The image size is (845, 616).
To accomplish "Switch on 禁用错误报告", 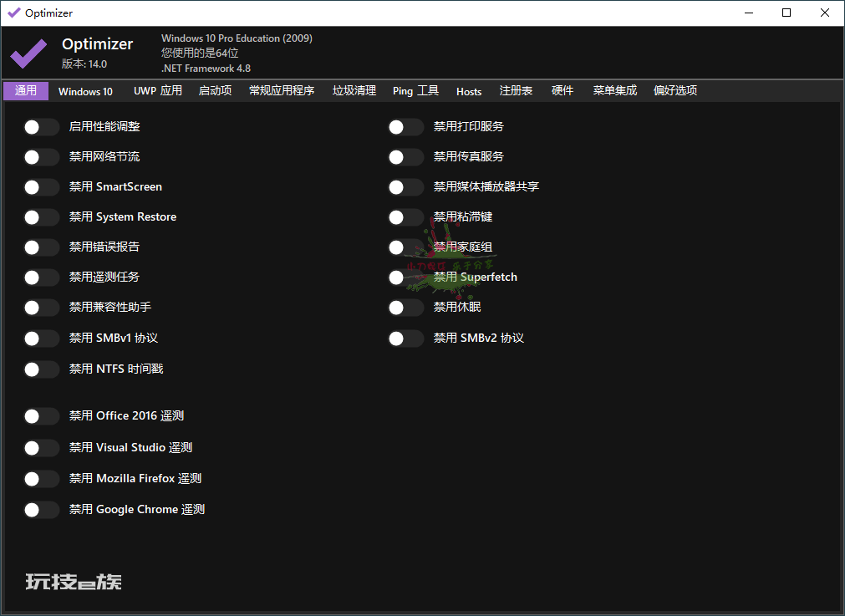I will pos(42,247).
